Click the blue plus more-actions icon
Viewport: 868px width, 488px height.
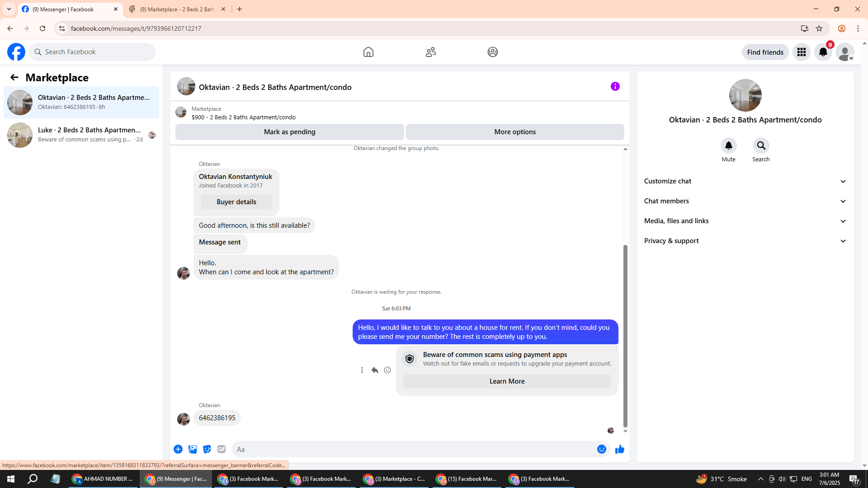coord(178,449)
